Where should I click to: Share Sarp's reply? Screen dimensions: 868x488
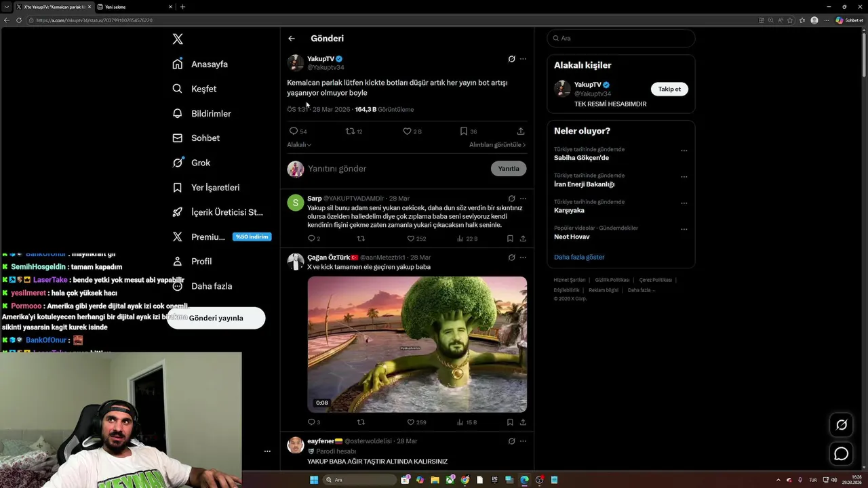point(523,239)
